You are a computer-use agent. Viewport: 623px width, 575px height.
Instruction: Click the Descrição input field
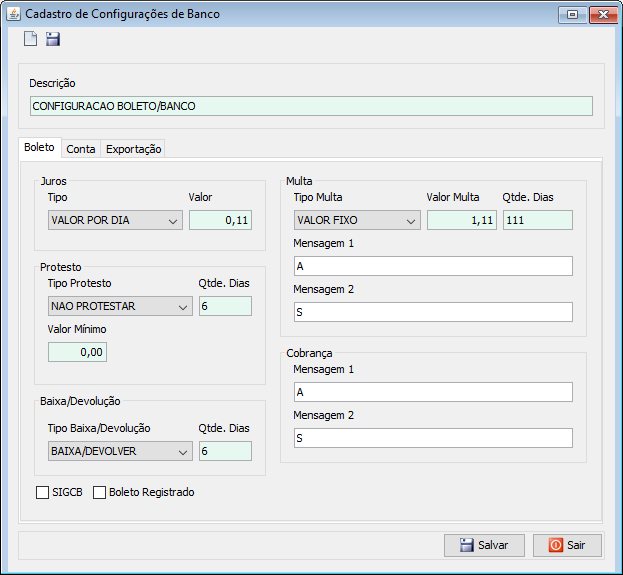(312, 106)
